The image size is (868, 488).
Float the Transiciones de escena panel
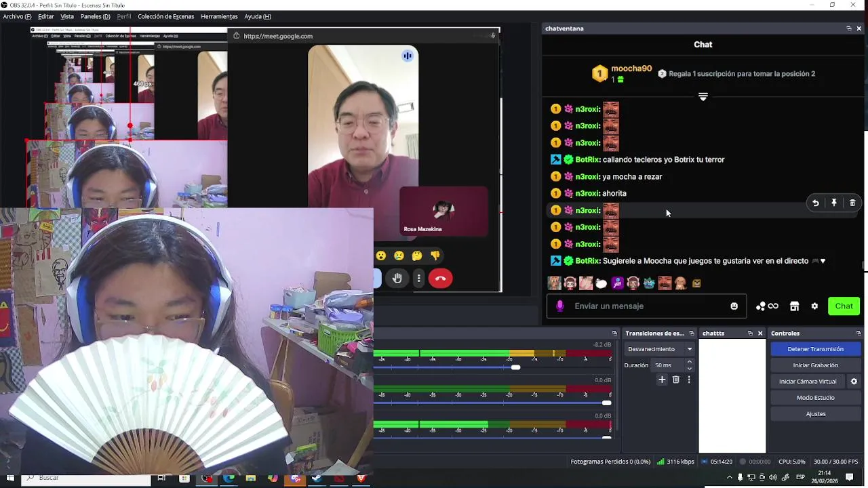tap(692, 333)
